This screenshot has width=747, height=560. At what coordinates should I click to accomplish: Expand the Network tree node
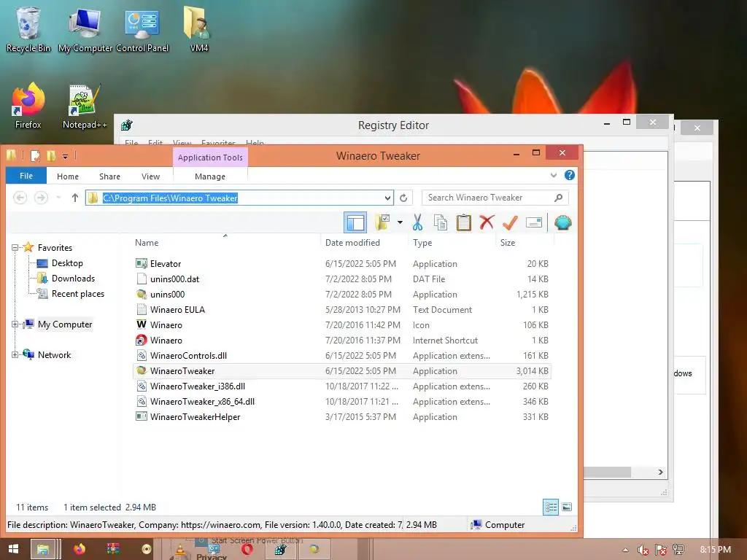(x=15, y=355)
